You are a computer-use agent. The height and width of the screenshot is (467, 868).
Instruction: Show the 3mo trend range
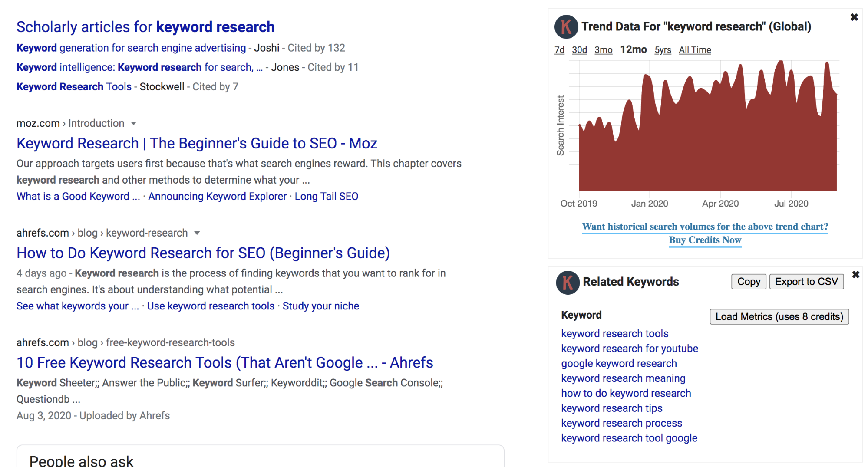coord(603,50)
